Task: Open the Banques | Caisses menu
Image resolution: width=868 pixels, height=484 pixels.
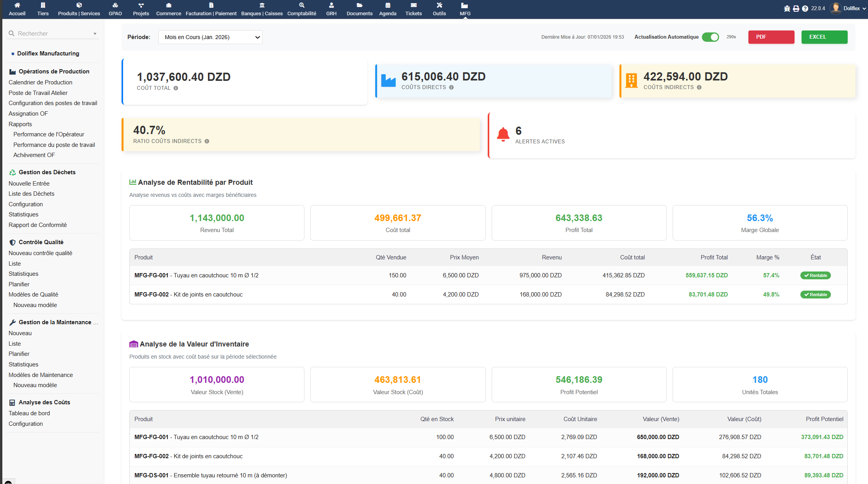Action: pos(262,9)
